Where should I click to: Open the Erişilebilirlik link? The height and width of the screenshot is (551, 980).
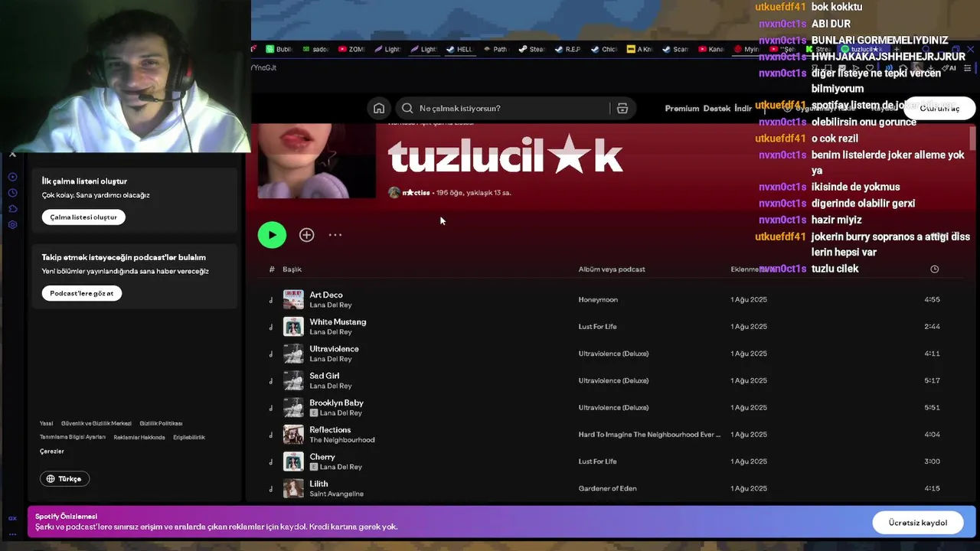click(189, 437)
